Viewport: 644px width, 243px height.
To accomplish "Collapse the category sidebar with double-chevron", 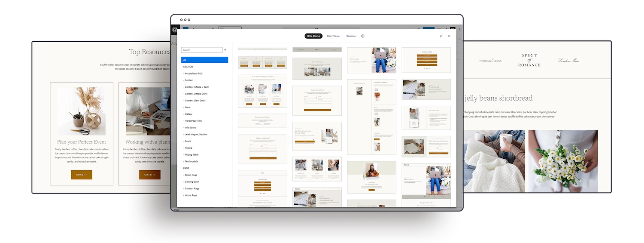I will [x=225, y=50].
